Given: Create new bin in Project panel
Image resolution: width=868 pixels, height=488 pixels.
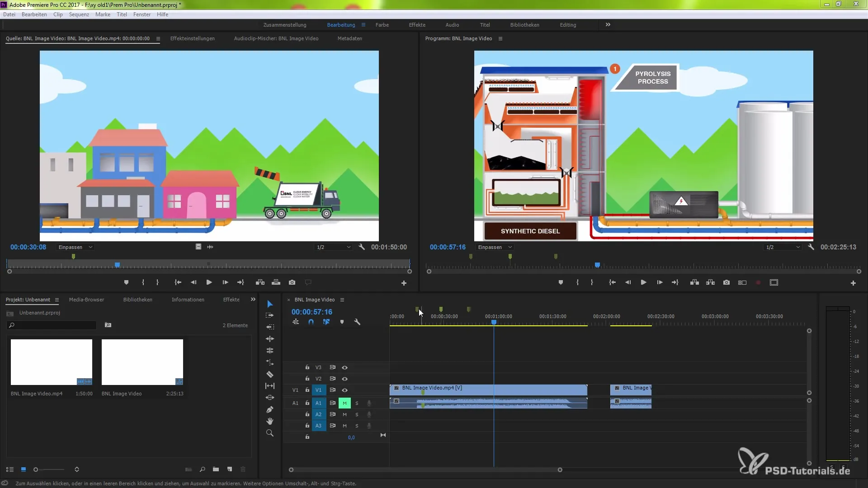Looking at the screenshot, I should 216,469.
